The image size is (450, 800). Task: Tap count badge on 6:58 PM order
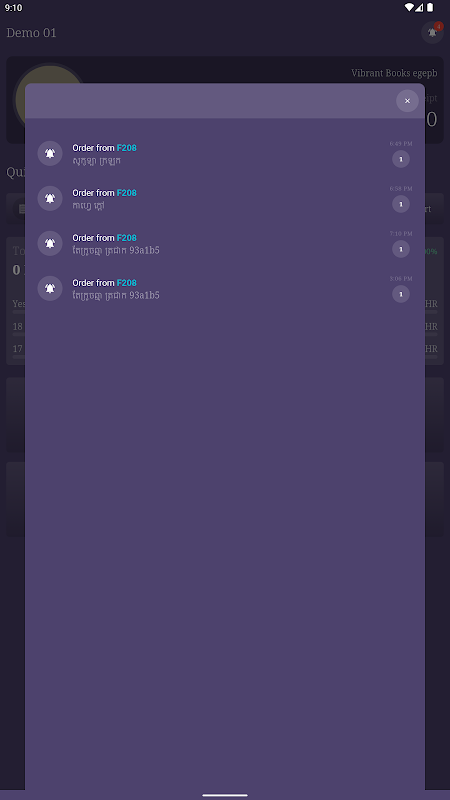coord(401,204)
